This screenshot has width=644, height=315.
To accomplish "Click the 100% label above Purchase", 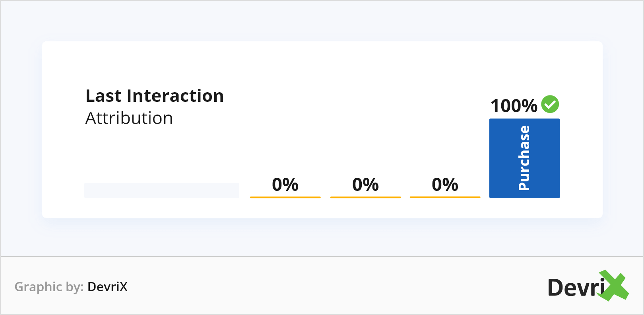I will click(514, 106).
